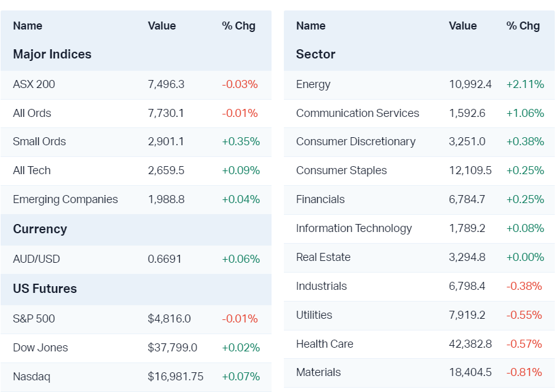The image size is (556, 392).
Task: Open the Consumer Staples sector
Action: [342, 170]
